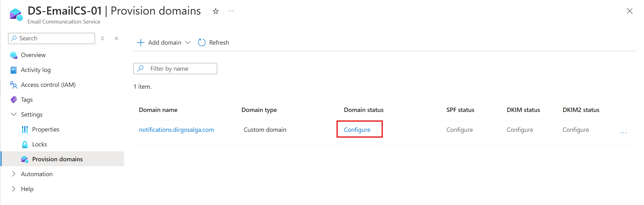The width and height of the screenshot is (644, 205).
Task: Click the favorite star icon beside title
Action: [216, 11]
